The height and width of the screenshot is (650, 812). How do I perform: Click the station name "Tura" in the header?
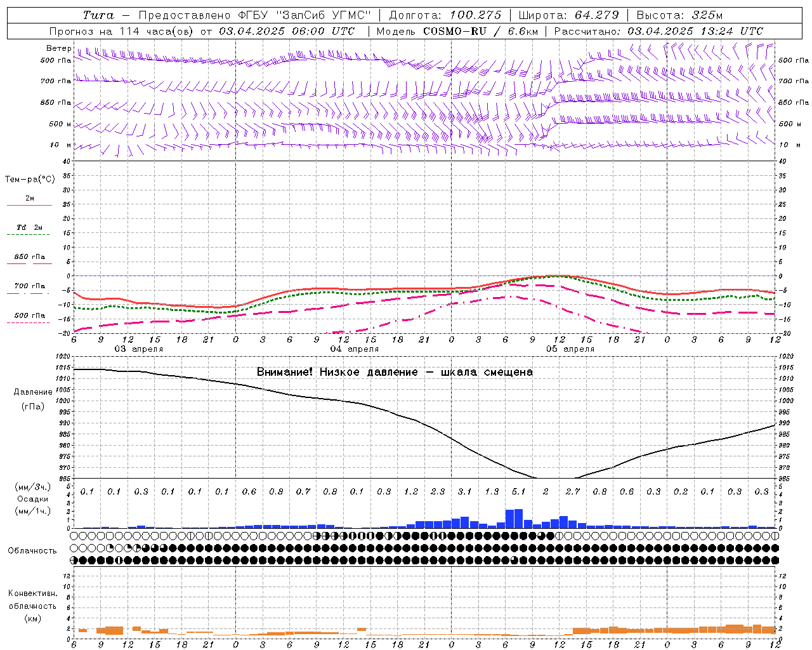(x=98, y=15)
